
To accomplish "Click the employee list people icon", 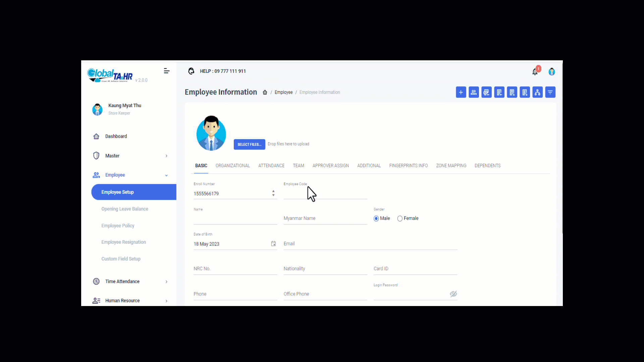I will tap(474, 92).
